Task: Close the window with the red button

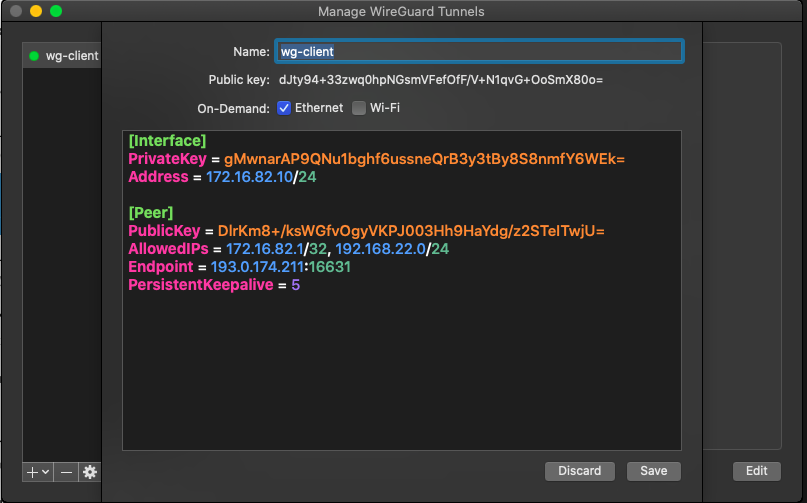Action: 16,11
